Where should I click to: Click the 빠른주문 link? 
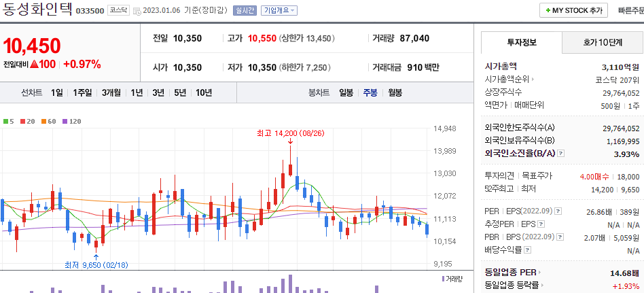pyautogui.click(x=631, y=11)
